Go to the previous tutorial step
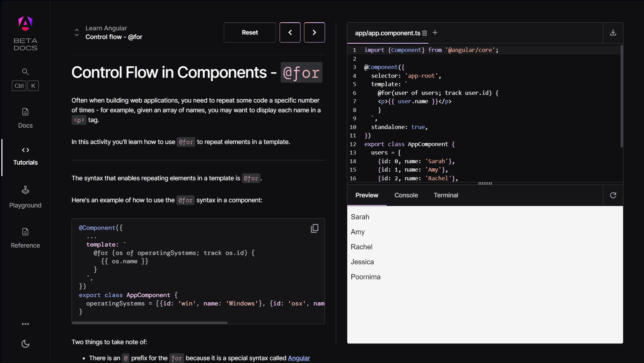 [x=290, y=32]
